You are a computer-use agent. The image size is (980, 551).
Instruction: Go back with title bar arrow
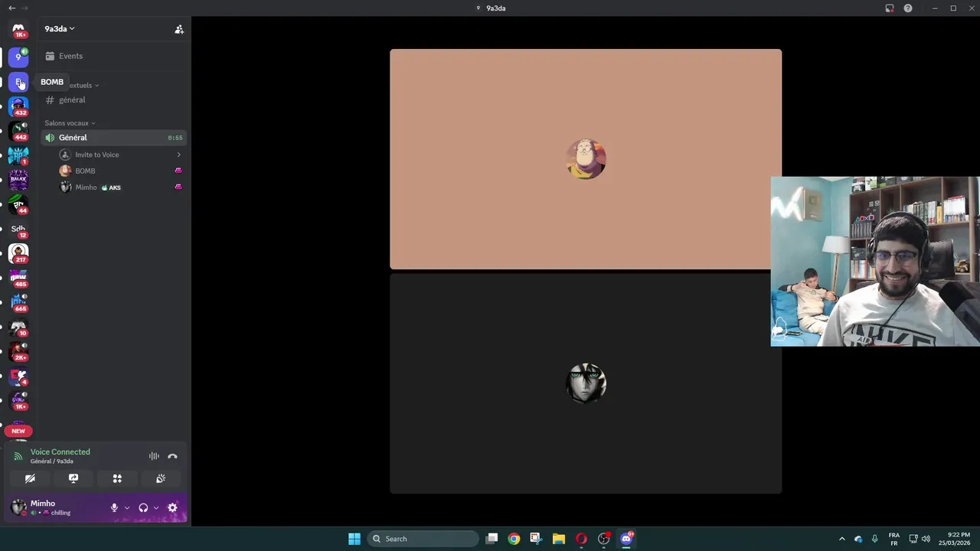[11, 8]
